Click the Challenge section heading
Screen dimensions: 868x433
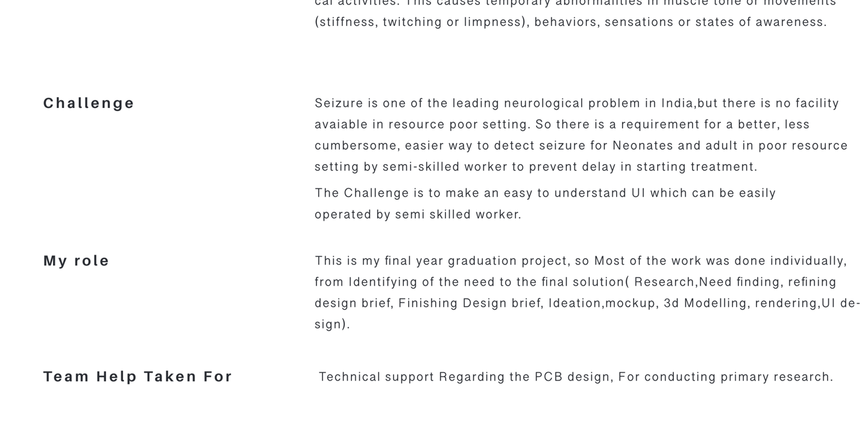(89, 103)
